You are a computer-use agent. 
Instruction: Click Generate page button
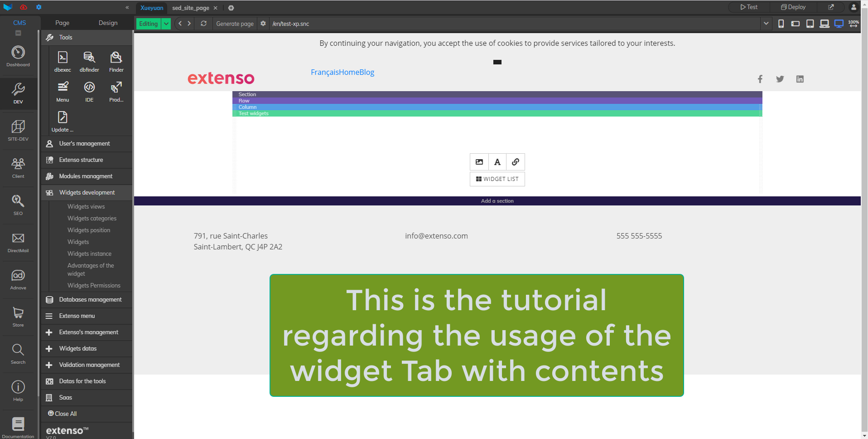click(235, 24)
